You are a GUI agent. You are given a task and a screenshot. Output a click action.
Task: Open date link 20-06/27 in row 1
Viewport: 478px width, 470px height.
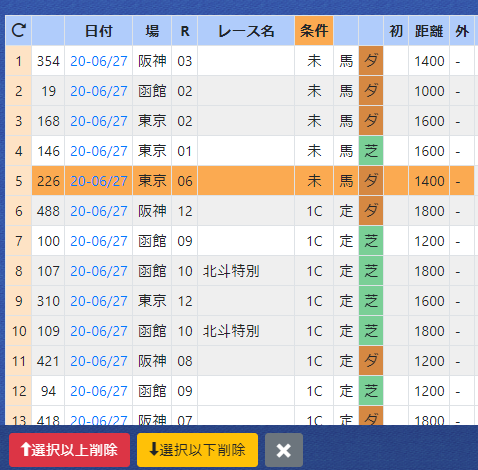(x=99, y=61)
